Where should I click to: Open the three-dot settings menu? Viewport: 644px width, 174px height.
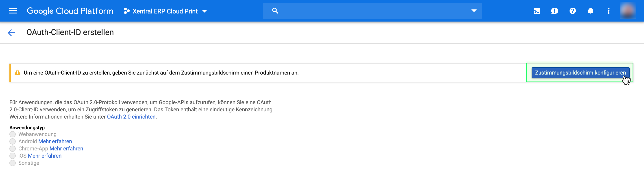(609, 11)
